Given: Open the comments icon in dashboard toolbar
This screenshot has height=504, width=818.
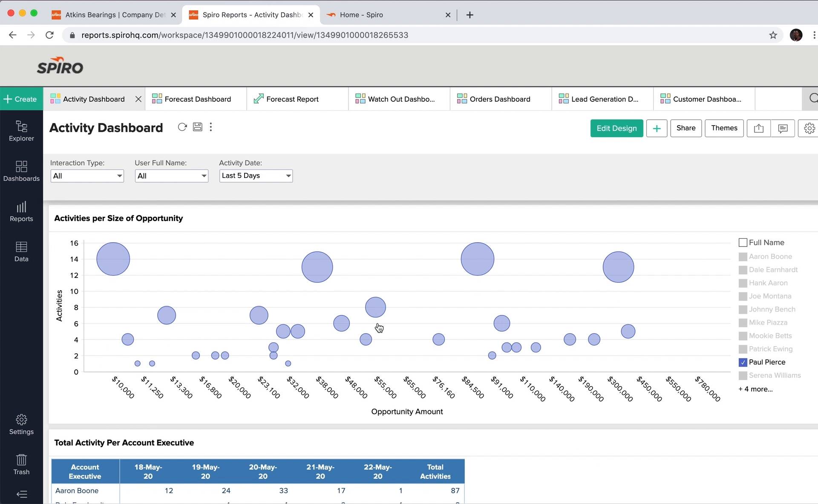Looking at the screenshot, I should pyautogui.click(x=783, y=128).
